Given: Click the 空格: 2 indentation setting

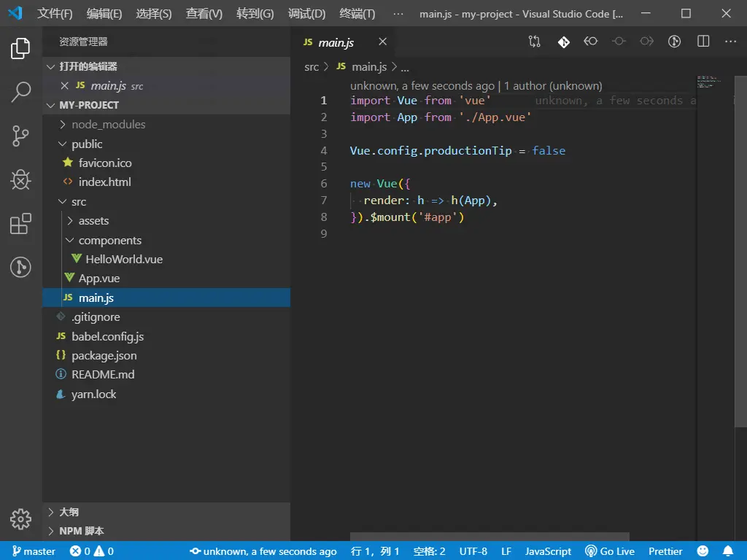Looking at the screenshot, I should 429,551.
